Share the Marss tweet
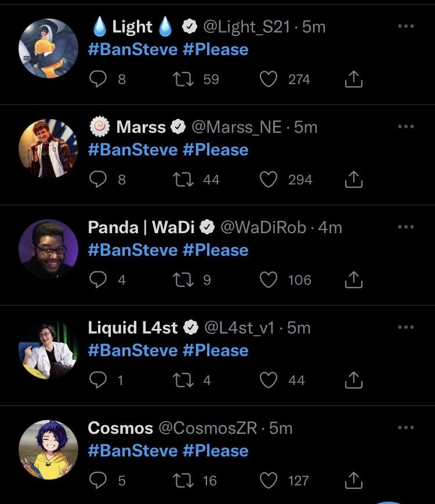 point(353,180)
